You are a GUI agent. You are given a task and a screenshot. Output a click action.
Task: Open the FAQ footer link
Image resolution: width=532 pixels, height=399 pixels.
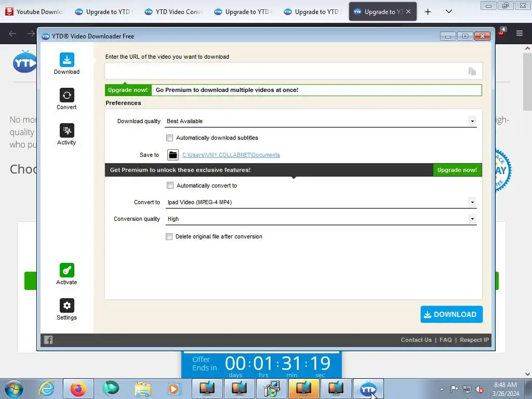(445, 340)
